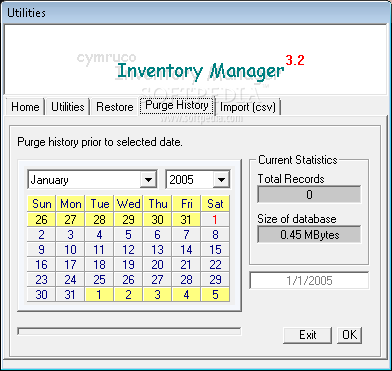Select the non-highlighted day 26 of January
392x371 pixels.
pos(128,280)
